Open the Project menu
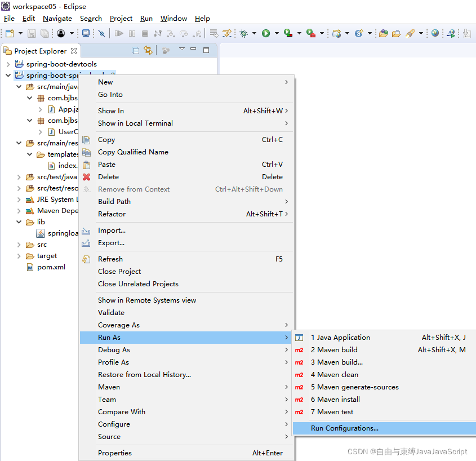The image size is (476, 461). click(x=121, y=19)
